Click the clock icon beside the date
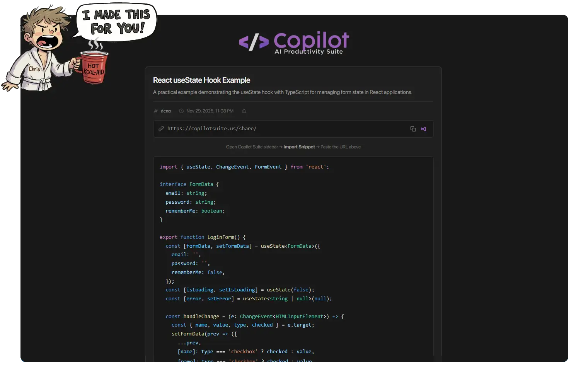This screenshot has height=378, width=588. pos(181,111)
